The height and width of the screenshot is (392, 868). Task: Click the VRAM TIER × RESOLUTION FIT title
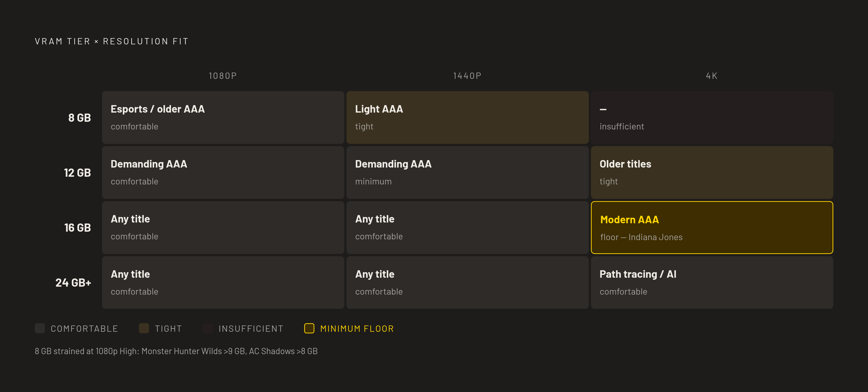tap(112, 41)
